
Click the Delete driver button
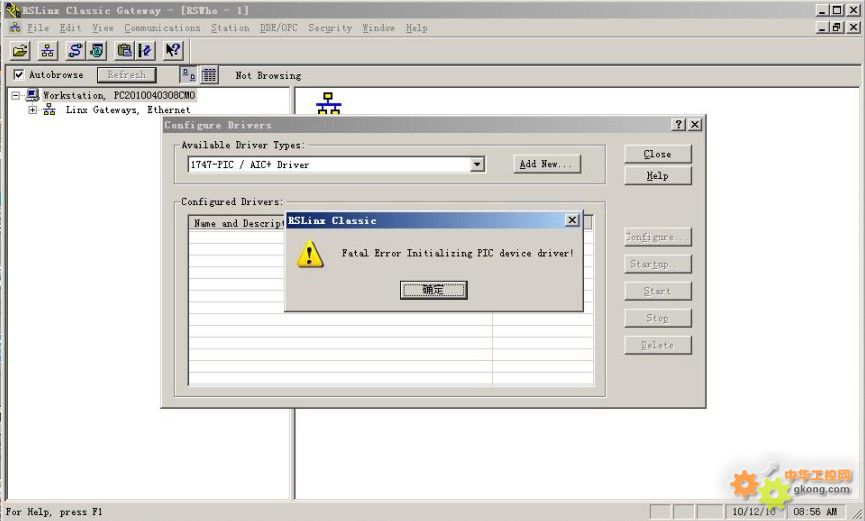658,345
